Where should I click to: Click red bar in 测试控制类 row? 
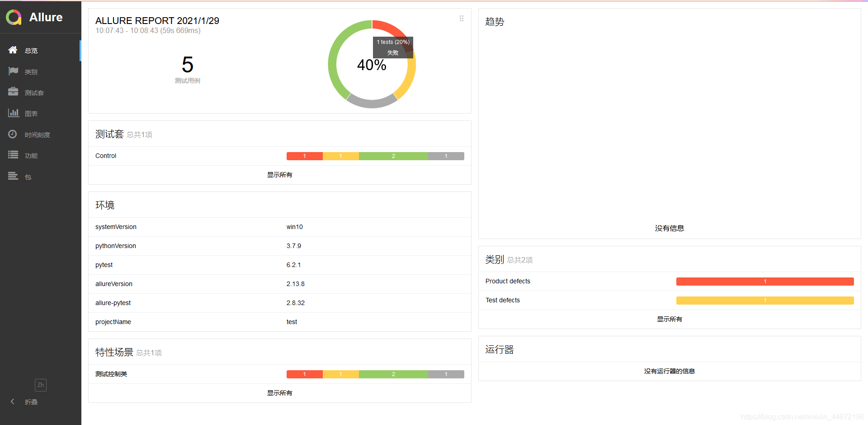click(x=305, y=374)
